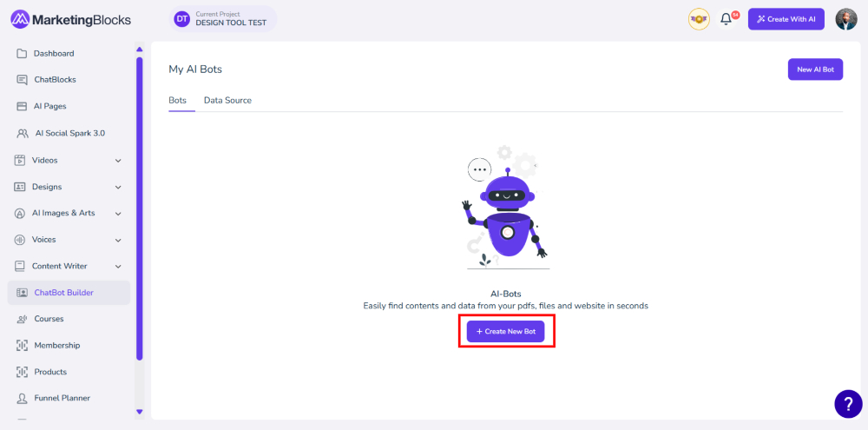Click the Create With AI button
Image resolution: width=868 pixels, height=430 pixels.
[786, 19]
